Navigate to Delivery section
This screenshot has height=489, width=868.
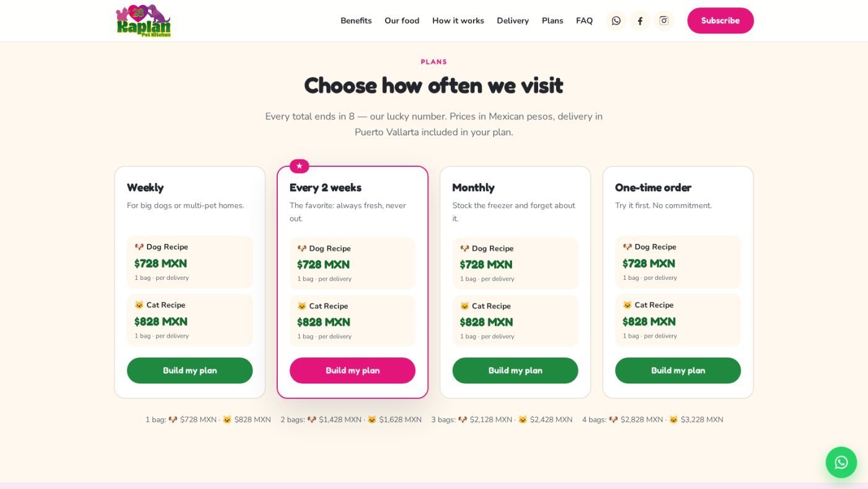513,20
